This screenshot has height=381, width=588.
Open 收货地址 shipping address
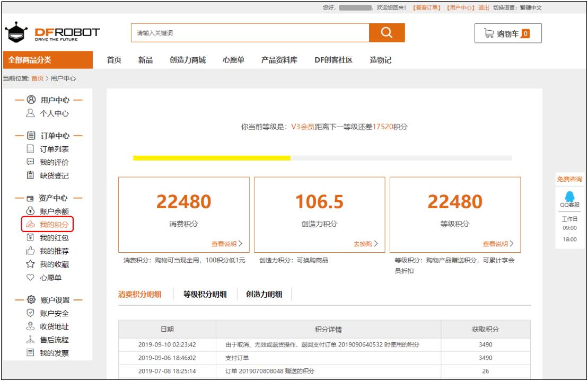click(x=54, y=326)
